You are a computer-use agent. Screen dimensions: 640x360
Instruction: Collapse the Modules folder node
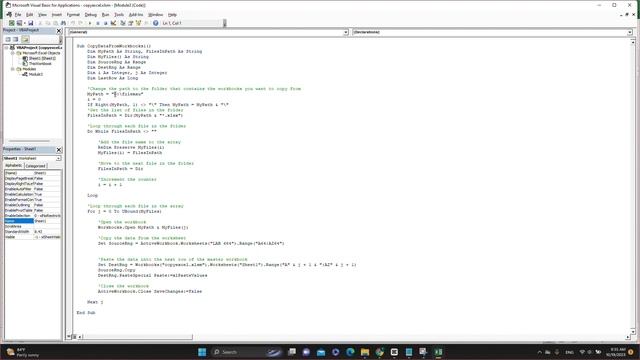point(13,69)
